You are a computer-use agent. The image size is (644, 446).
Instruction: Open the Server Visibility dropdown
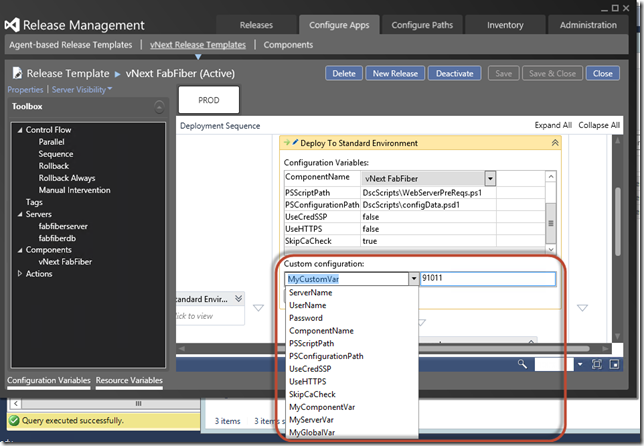pyautogui.click(x=82, y=90)
